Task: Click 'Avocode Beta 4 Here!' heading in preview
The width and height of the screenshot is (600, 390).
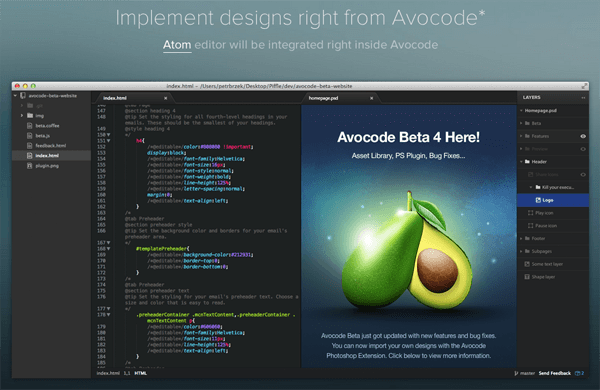Action: [408, 137]
